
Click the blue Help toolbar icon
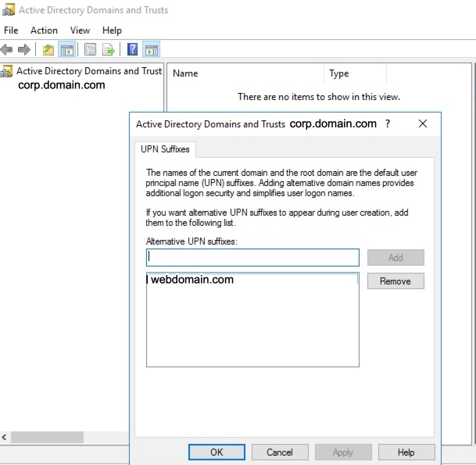pos(132,49)
